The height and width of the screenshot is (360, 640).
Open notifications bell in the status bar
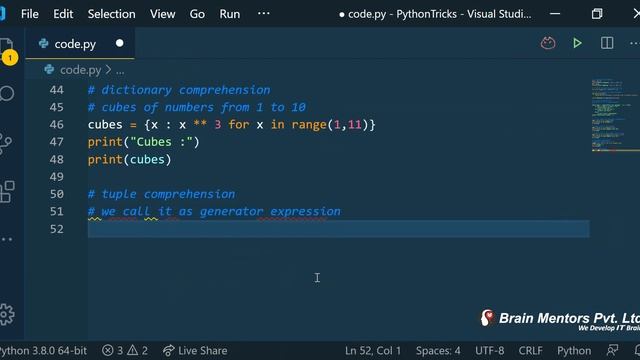[637, 350]
